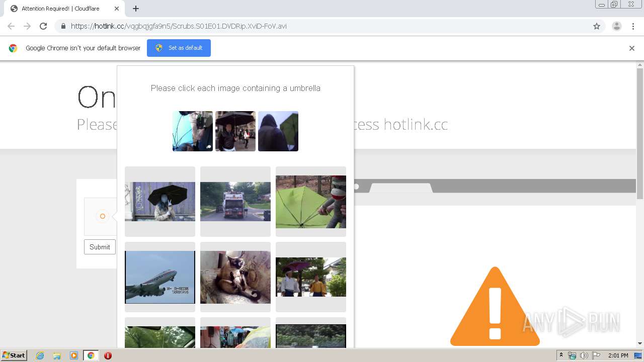Viewport: 644px width, 362px height.
Task: Select the Attention Required | Cloudflare tab
Action: (63, 9)
